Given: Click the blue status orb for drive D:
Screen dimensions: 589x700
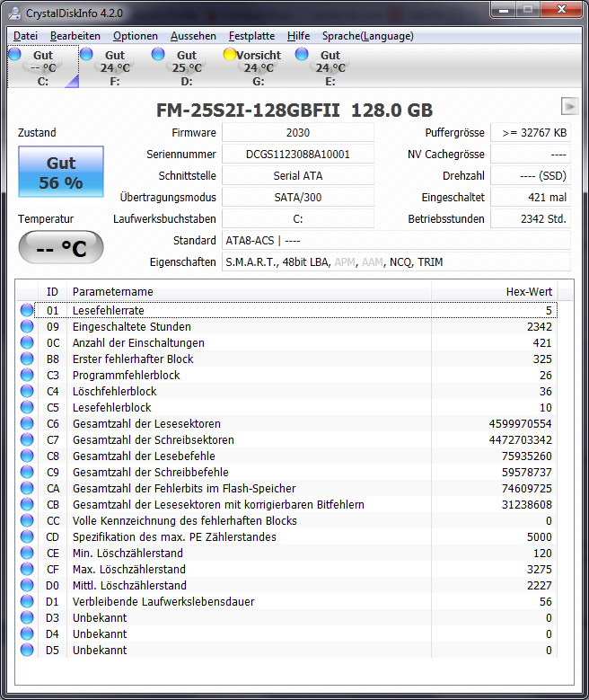Looking at the screenshot, I should 158,54.
